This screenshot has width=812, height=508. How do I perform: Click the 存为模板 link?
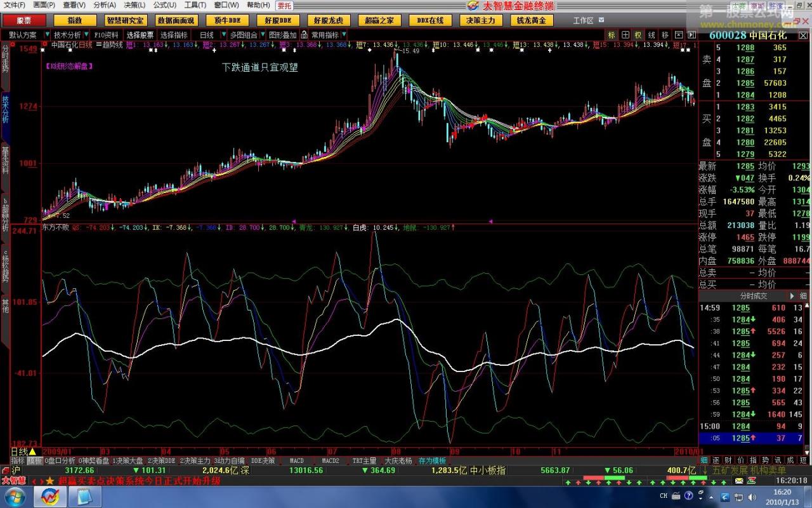[432, 460]
